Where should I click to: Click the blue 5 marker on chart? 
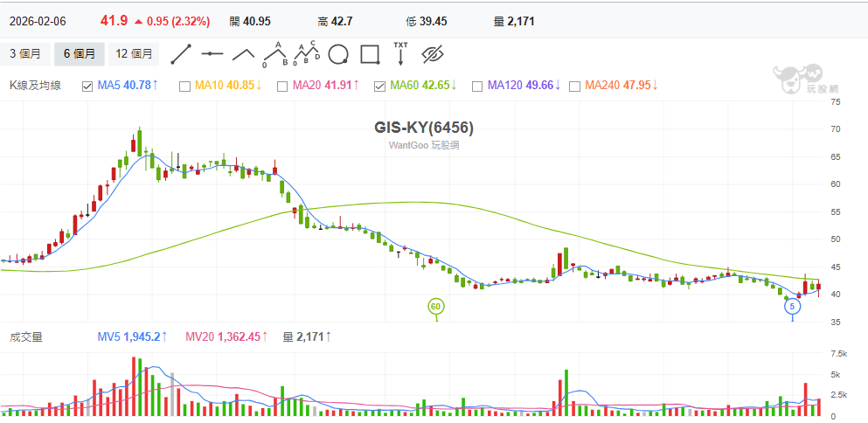[792, 306]
